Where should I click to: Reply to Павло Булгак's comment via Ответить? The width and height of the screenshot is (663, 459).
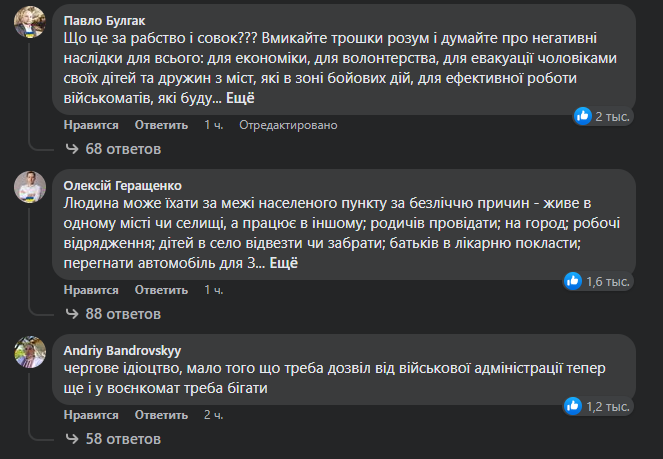click(x=161, y=125)
